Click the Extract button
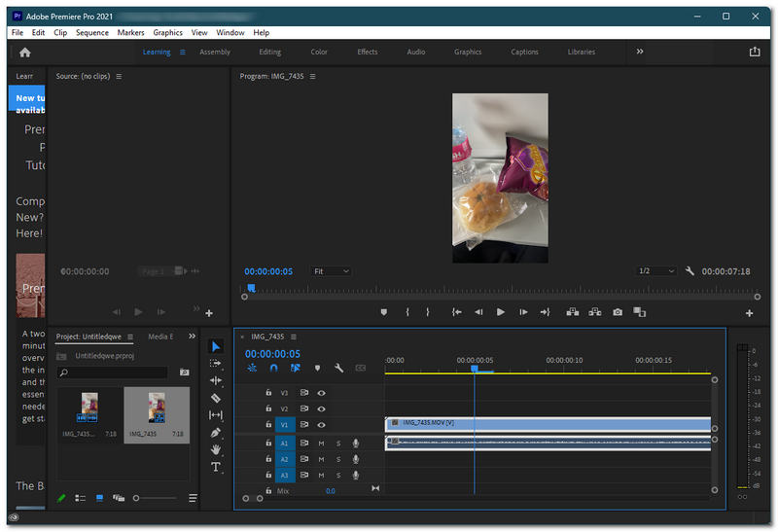Screen dimensions: 778x532 [595, 312]
